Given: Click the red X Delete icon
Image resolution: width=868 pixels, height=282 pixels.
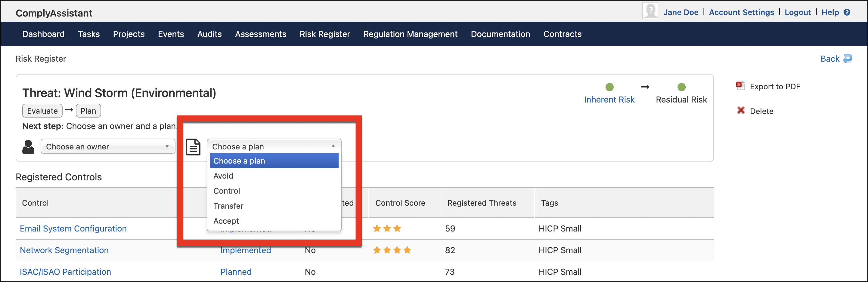Looking at the screenshot, I should [x=741, y=110].
